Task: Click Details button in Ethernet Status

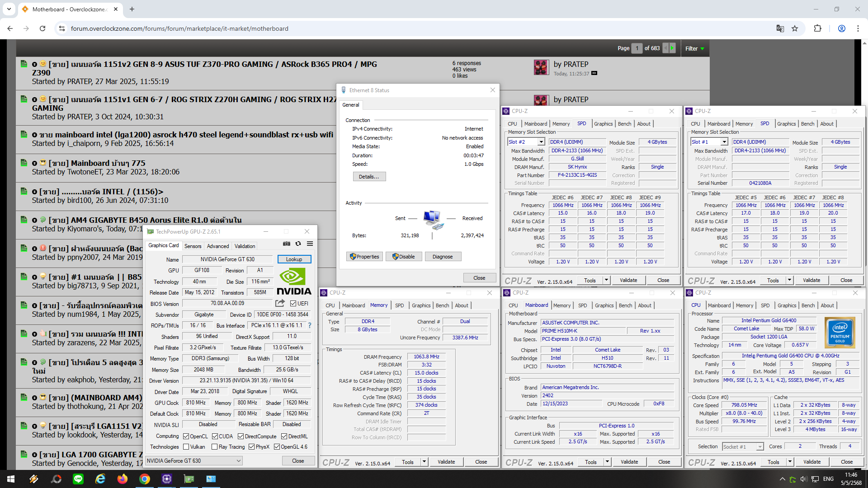Action: 369,177
